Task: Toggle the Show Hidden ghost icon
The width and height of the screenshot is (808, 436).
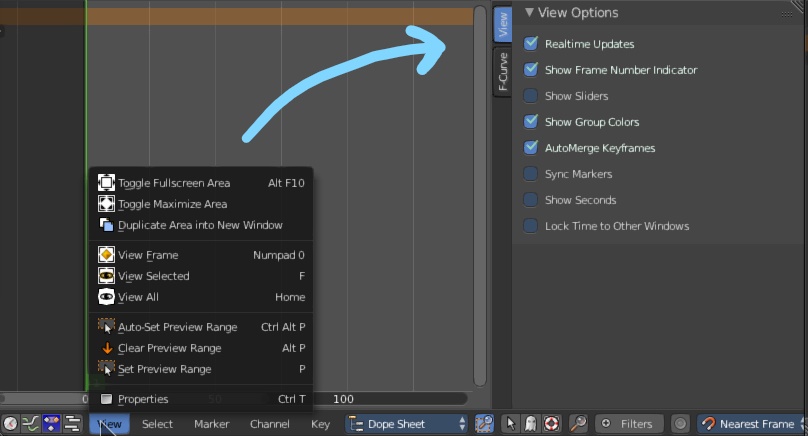Action: click(530, 424)
